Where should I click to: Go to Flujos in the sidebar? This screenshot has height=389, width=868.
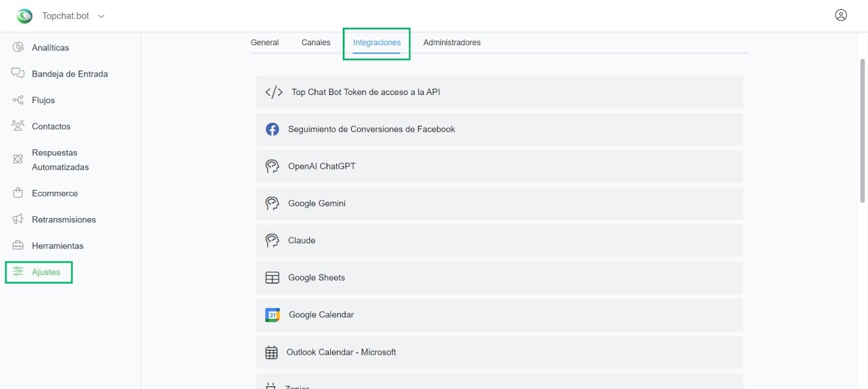[43, 100]
